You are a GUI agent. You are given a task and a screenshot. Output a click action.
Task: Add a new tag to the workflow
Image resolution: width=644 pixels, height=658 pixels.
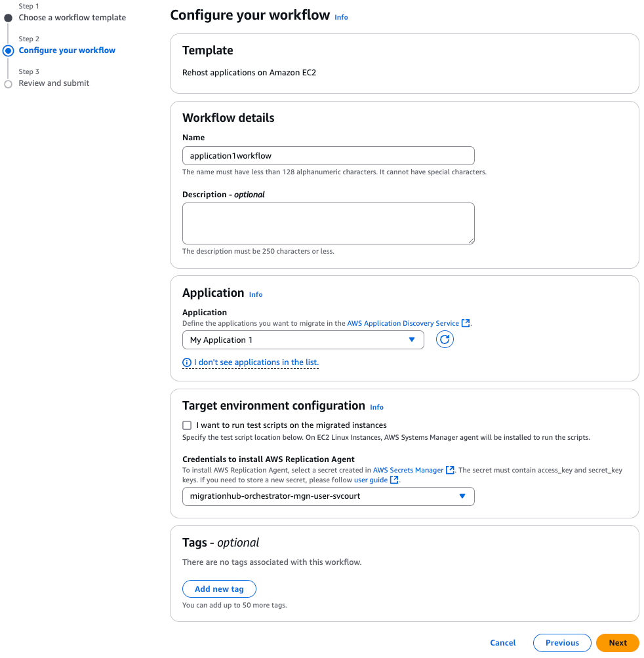click(x=219, y=589)
